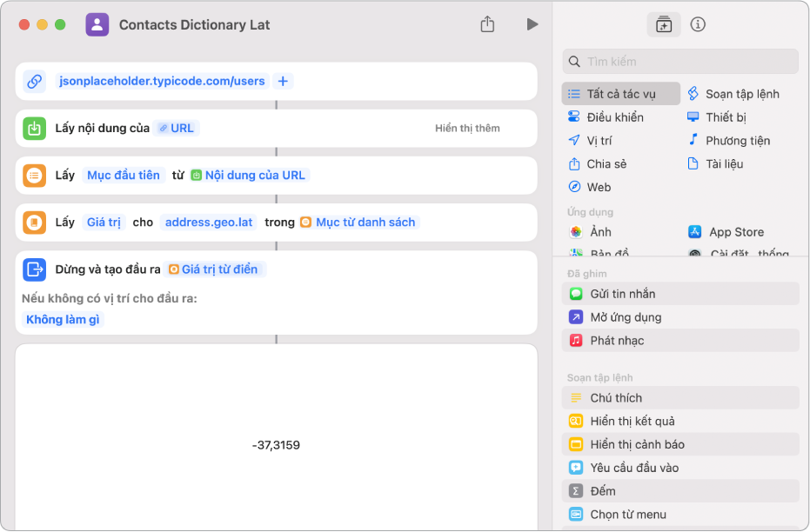810x532 pixels.
Task: Minimize window with yellow button
Action: (x=43, y=24)
